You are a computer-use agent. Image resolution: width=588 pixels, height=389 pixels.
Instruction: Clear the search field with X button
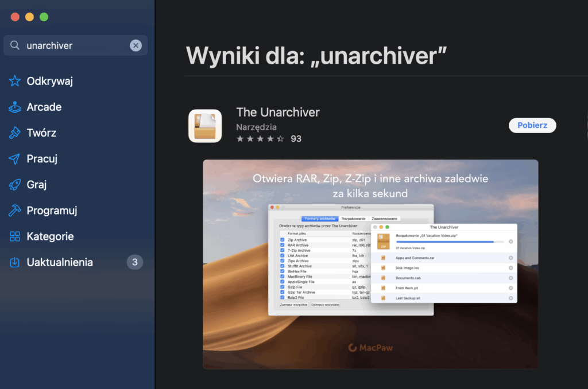click(x=136, y=45)
